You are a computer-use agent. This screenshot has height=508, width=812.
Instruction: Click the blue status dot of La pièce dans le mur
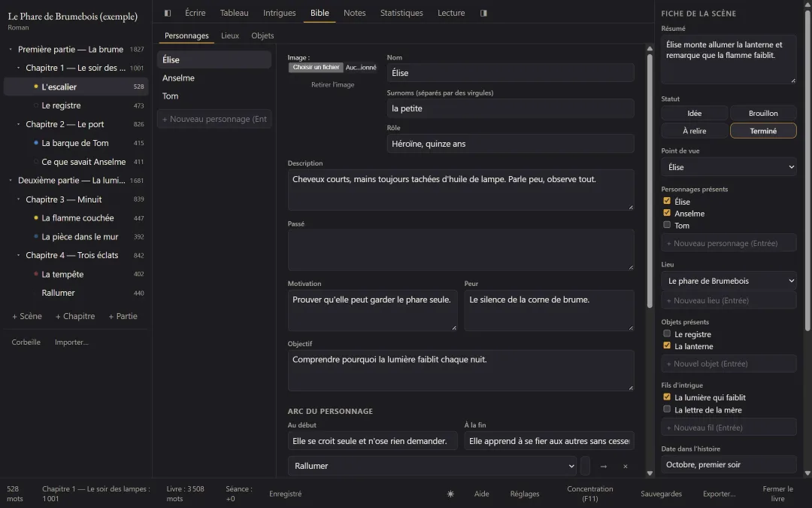[x=36, y=236]
